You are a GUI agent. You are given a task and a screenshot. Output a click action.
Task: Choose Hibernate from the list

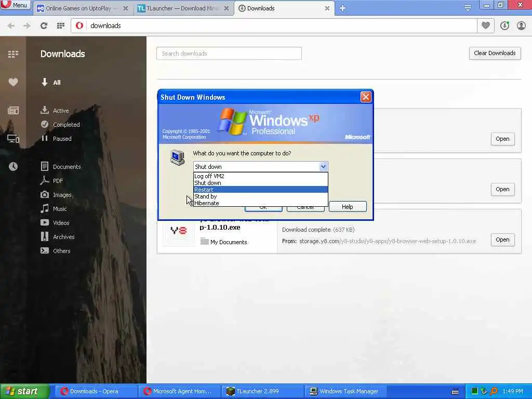pyautogui.click(x=261, y=203)
